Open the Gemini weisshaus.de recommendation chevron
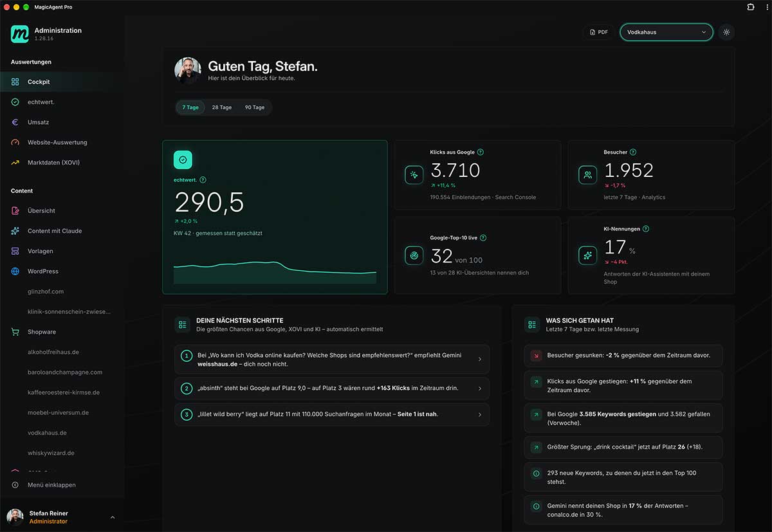Screen dimensions: 772x532 click(480, 360)
